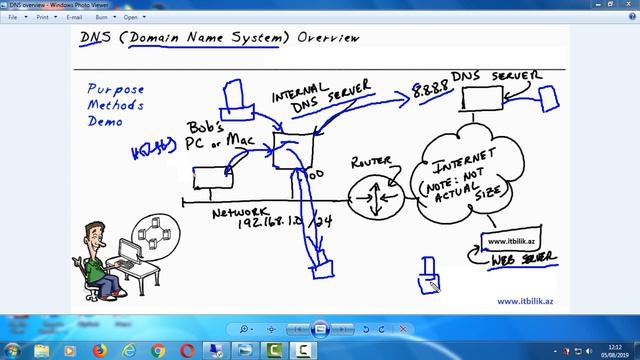Click the E-mail toolbar button
The image size is (640, 360).
[x=74, y=17]
